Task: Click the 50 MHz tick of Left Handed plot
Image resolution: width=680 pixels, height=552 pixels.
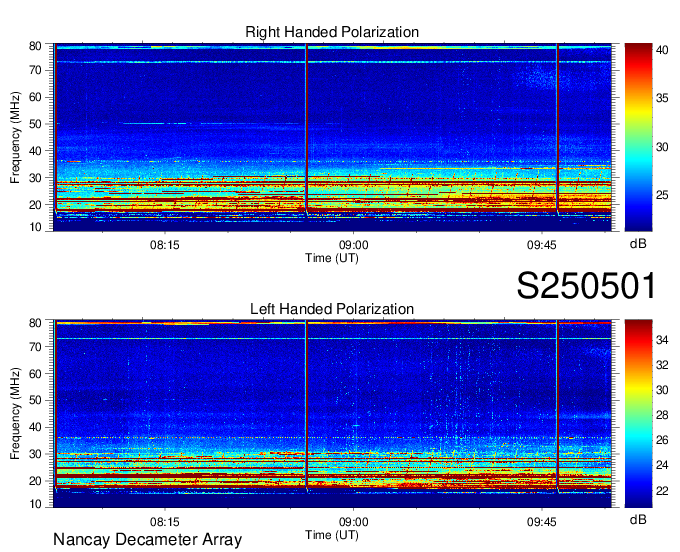Action: tap(35, 400)
